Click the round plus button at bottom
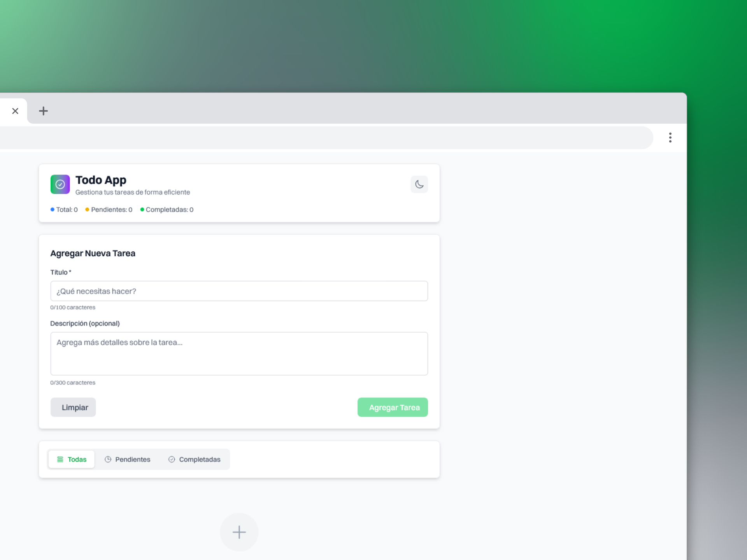Viewport: 747px width, 560px height. click(239, 532)
